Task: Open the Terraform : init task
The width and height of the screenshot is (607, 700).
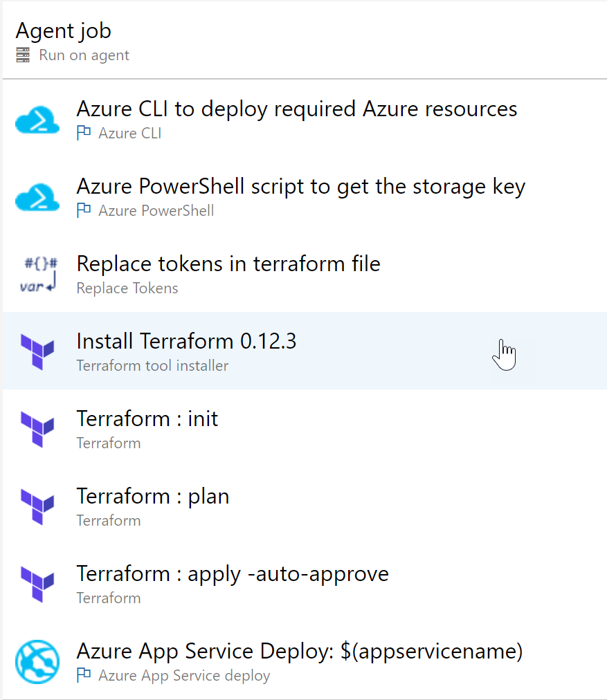Action: click(x=305, y=430)
